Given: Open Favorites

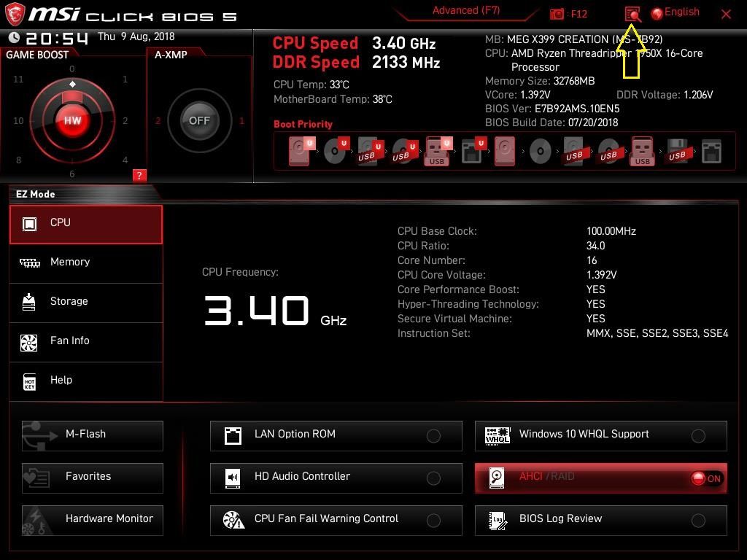Looking at the screenshot, I should coord(93,478).
